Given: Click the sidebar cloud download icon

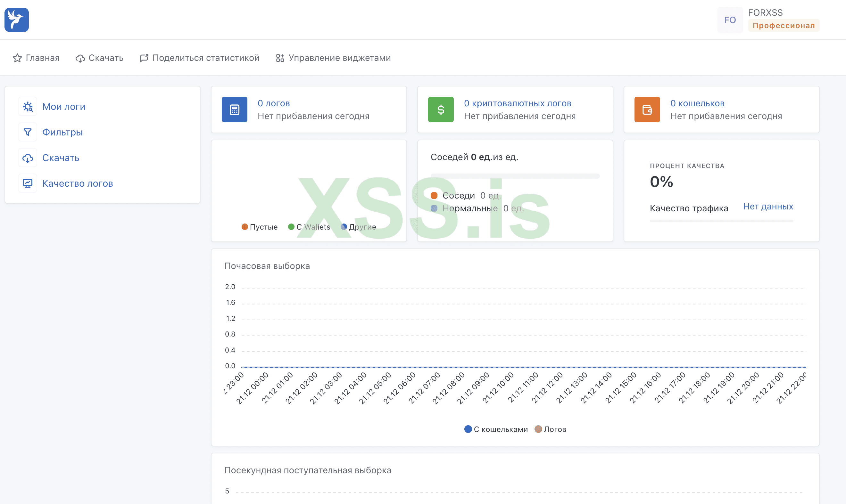Looking at the screenshot, I should [x=28, y=158].
